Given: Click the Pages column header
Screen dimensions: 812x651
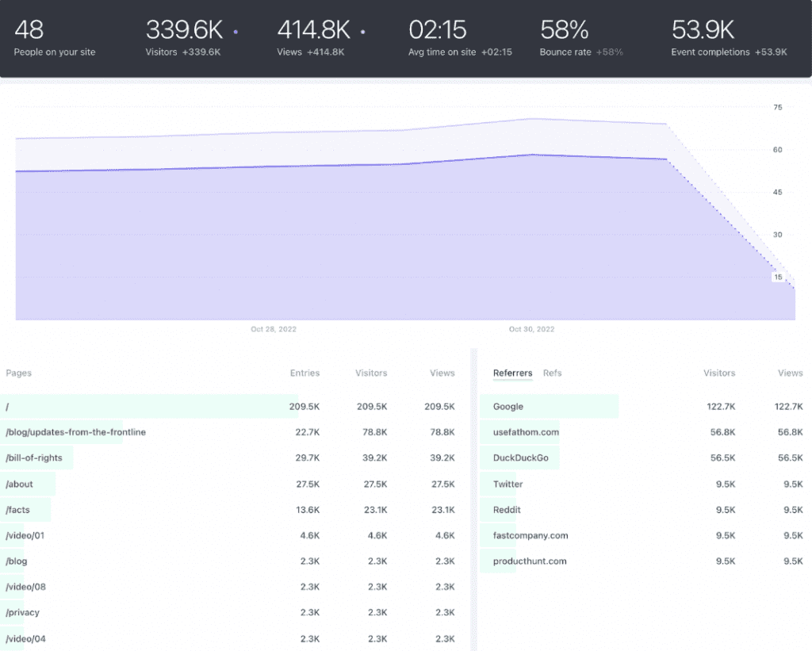Looking at the screenshot, I should [19, 373].
